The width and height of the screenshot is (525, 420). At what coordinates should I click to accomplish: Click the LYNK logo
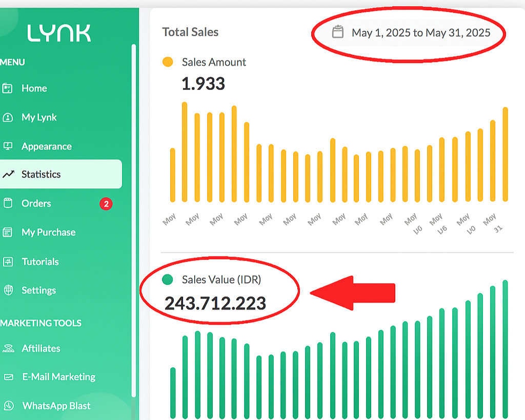pyautogui.click(x=59, y=33)
